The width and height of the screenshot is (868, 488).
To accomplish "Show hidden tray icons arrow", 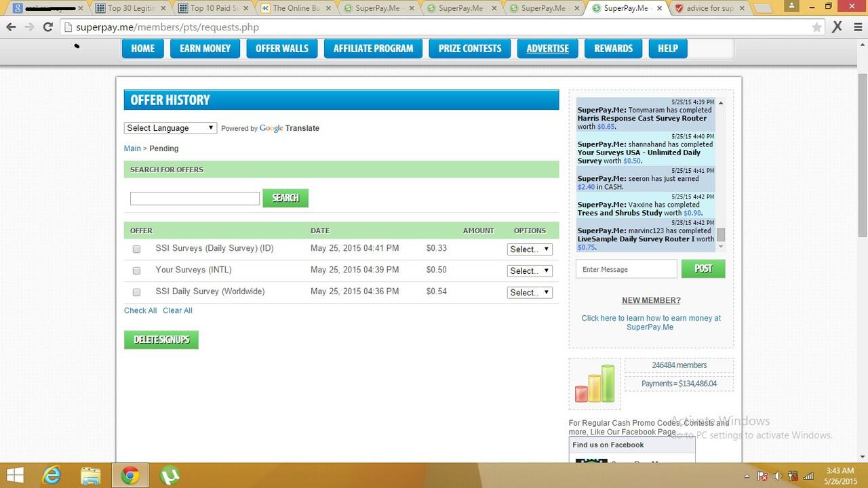I will pos(747,476).
